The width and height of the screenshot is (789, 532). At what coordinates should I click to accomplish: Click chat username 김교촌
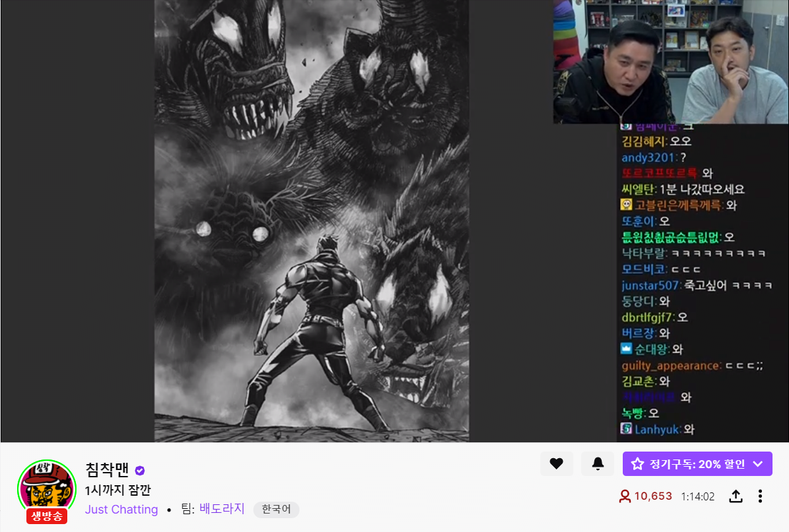(637, 381)
